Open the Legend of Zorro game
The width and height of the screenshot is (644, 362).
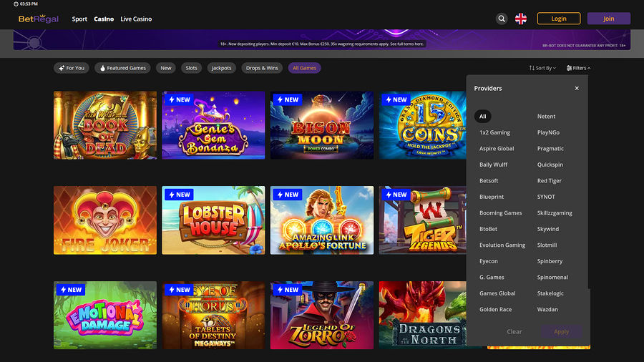click(x=322, y=315)
